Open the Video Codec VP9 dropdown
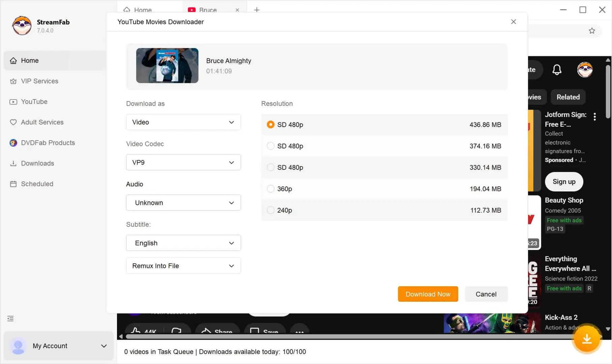 point(183,162)
